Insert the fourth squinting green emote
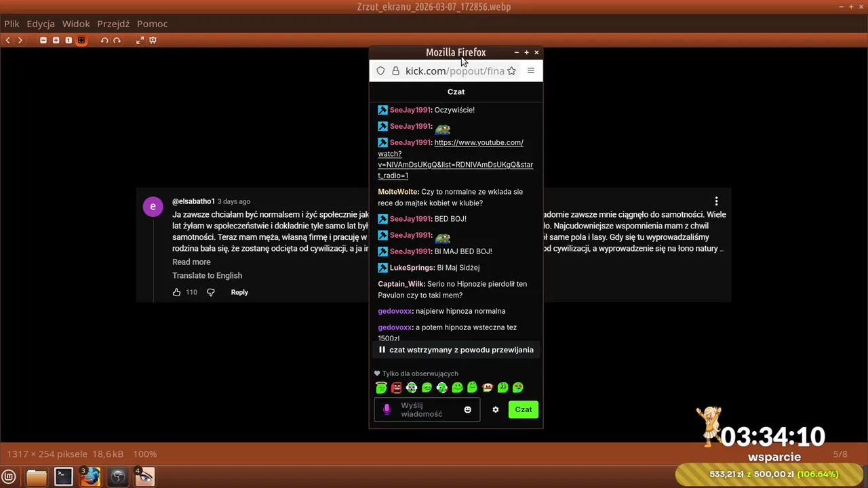 point(427,388)
